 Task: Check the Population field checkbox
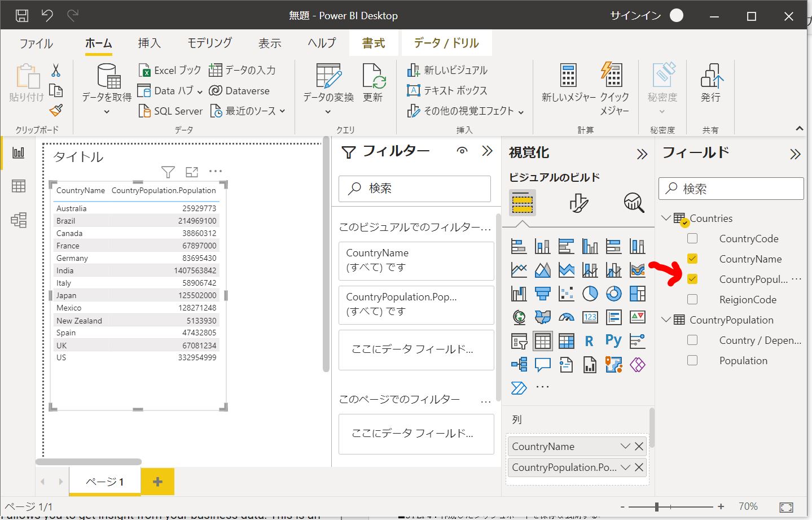[x=692, y=360]
